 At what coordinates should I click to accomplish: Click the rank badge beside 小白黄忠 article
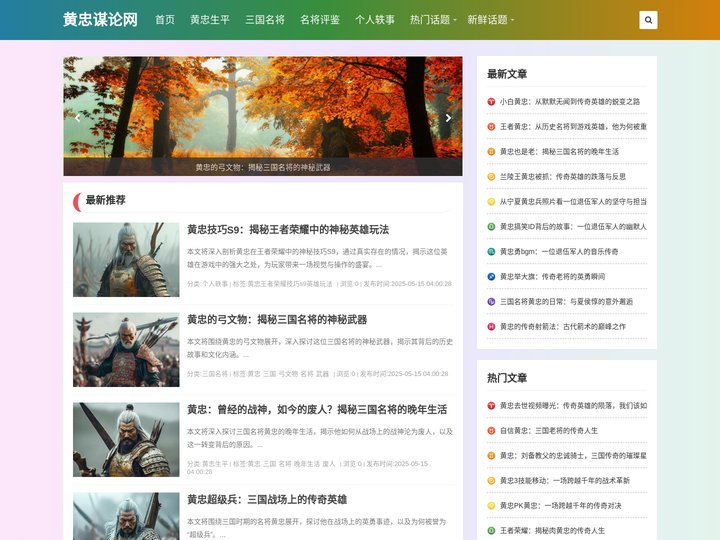[491, 101]
